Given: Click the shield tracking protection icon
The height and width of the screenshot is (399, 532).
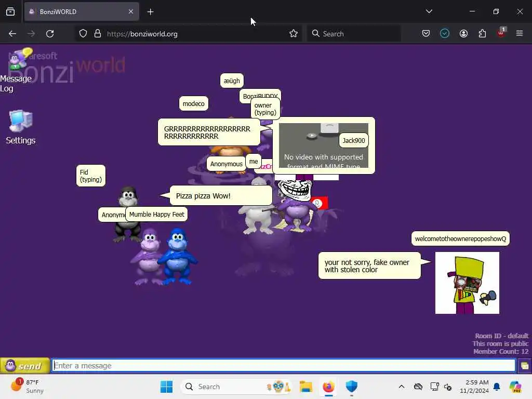Looking at the screenshot, I should coord(83,34).
